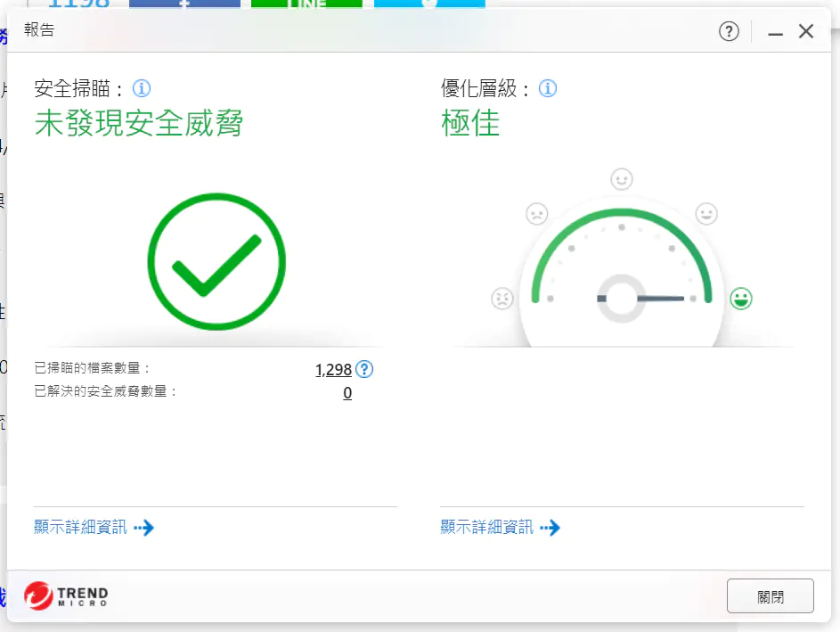
Task: Click the info icon next to 優化層級
Action: point(548,88)
